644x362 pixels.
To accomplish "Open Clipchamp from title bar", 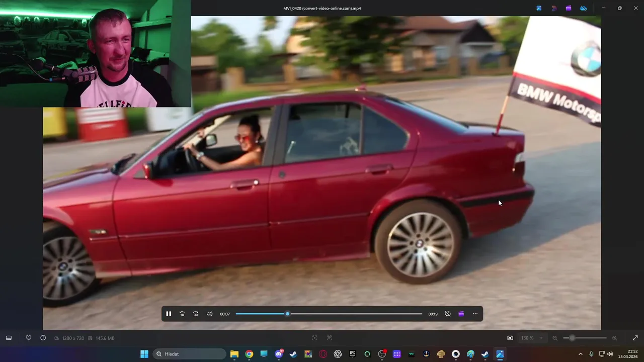I will point(569,8).
